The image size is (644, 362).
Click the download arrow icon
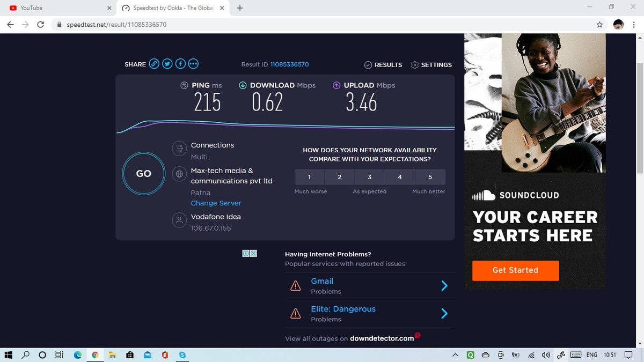(243, 85)
